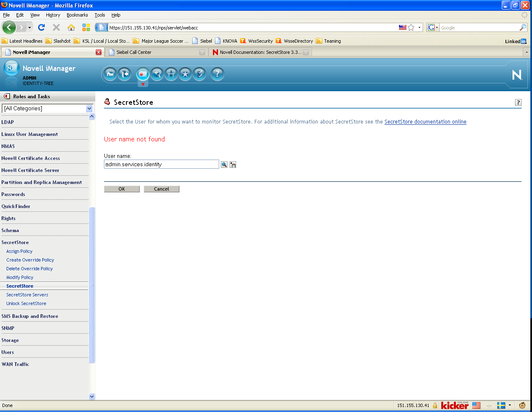Open the Roles and Tasks header
Image resolution: width=532 pixels, height=412 pixels.
pyautogui.click(x=31, y=97)
